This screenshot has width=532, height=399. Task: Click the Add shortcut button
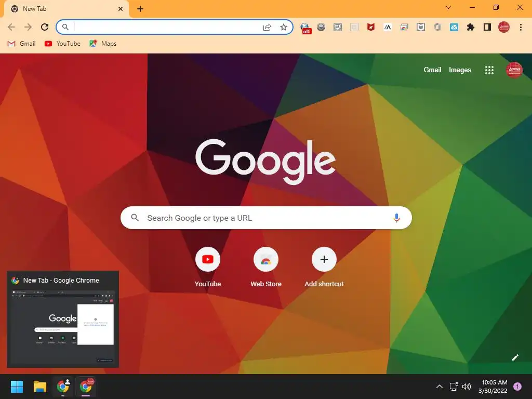click(x=324, y=268)
